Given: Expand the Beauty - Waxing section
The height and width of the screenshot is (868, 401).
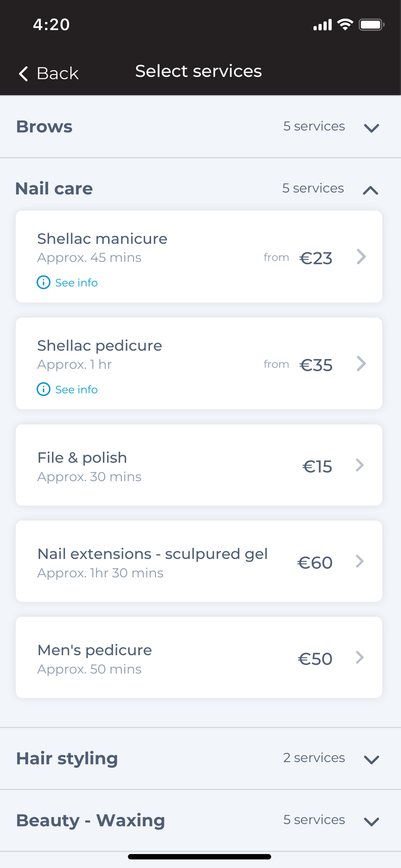Looking at the screenshot, I should [371, 822].
